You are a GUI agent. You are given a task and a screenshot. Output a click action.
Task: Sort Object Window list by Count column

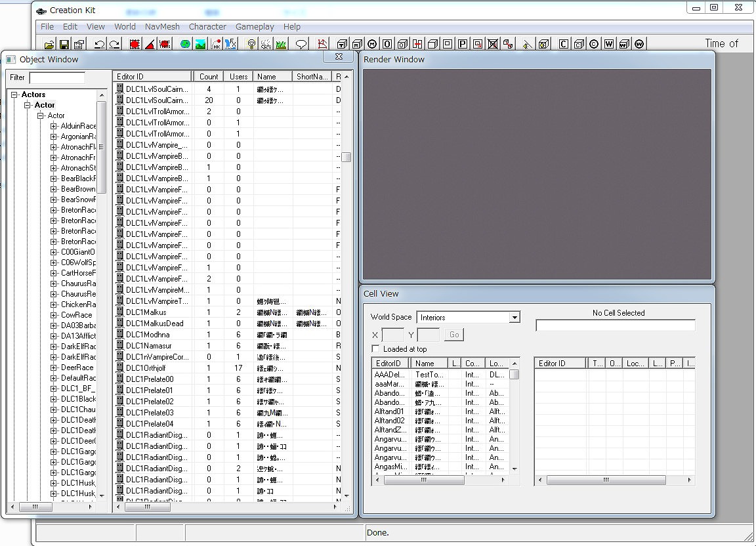pos(209,76)
